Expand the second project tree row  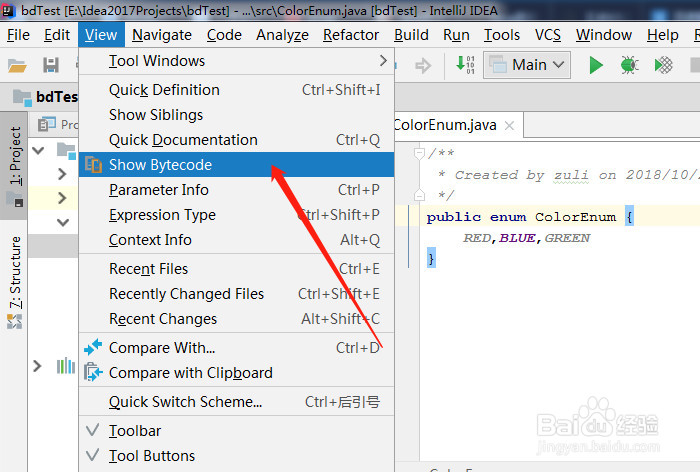[62, 174]
